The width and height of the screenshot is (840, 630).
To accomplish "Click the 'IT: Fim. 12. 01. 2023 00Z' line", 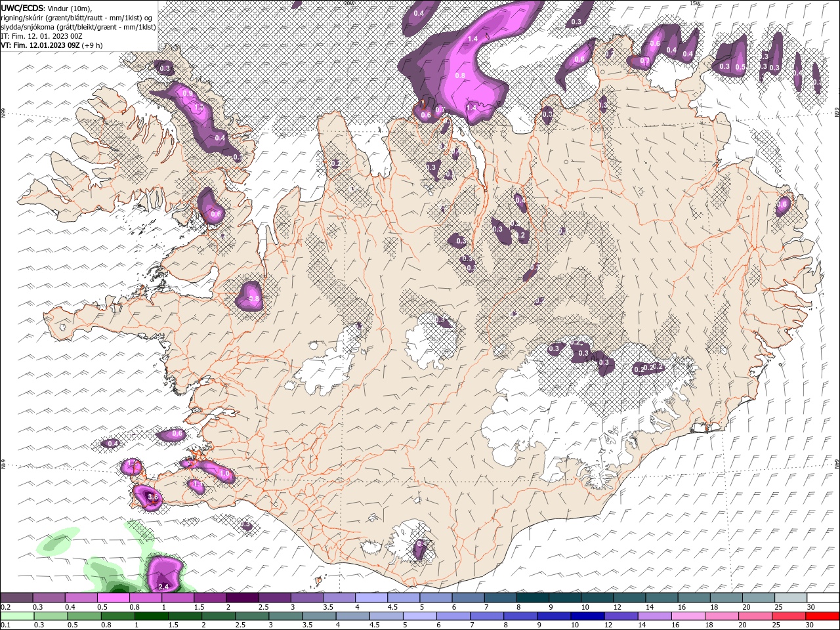I will pos(41,36).
